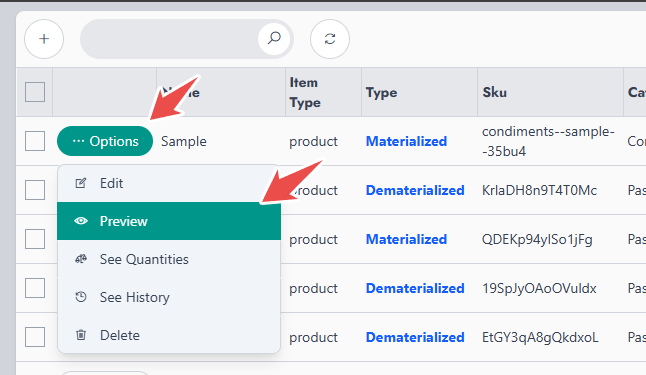Click the trash icon beside Delete

(x=81, y=335)
